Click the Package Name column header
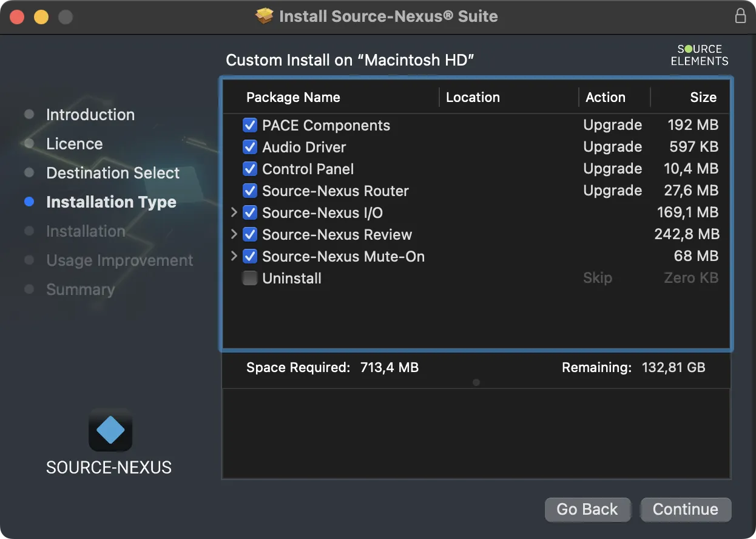This screenshot has width=756, height=539. 293,97
